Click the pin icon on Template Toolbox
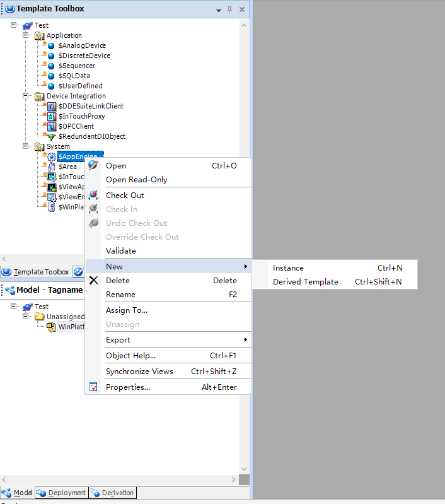The width and height of the screenshot is (445, 504). pyautogui.click(x=229, y=9)
